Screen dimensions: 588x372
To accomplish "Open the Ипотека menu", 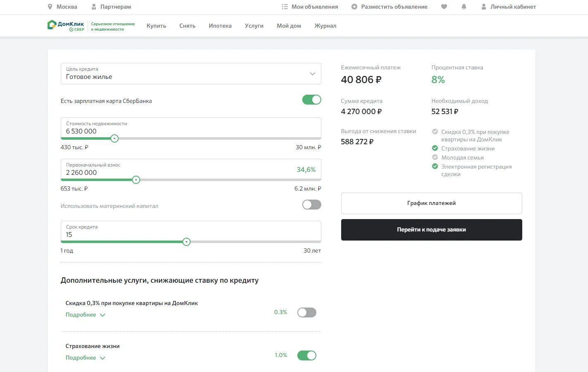I will click(220, 26).
